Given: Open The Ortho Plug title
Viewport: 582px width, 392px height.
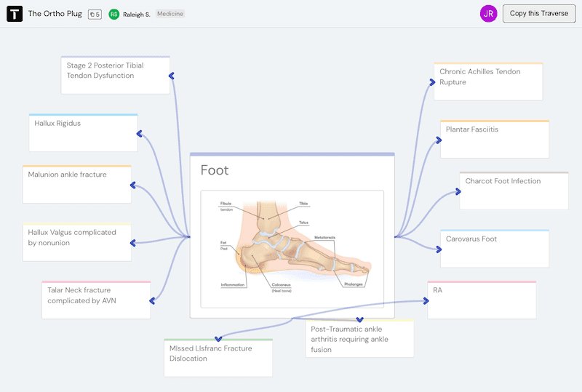Looking at the screenshot, I should click(x=55, y=14).
